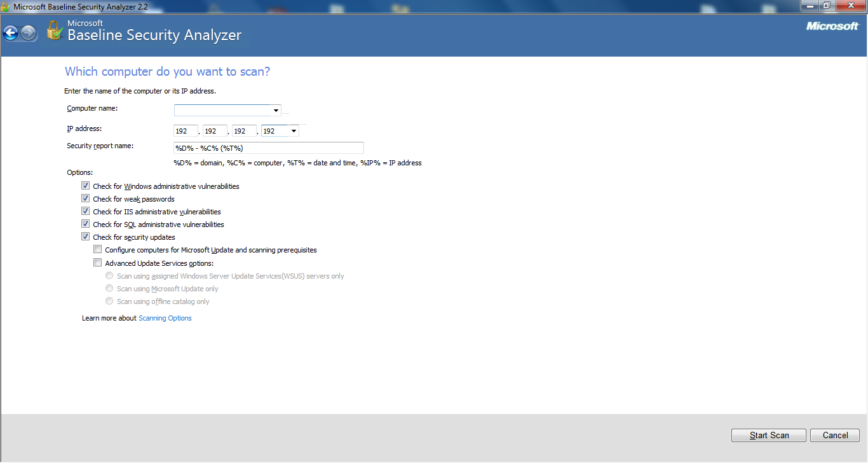
Task: Expand the IP address last octet dropdown
Action: (293, 131)
